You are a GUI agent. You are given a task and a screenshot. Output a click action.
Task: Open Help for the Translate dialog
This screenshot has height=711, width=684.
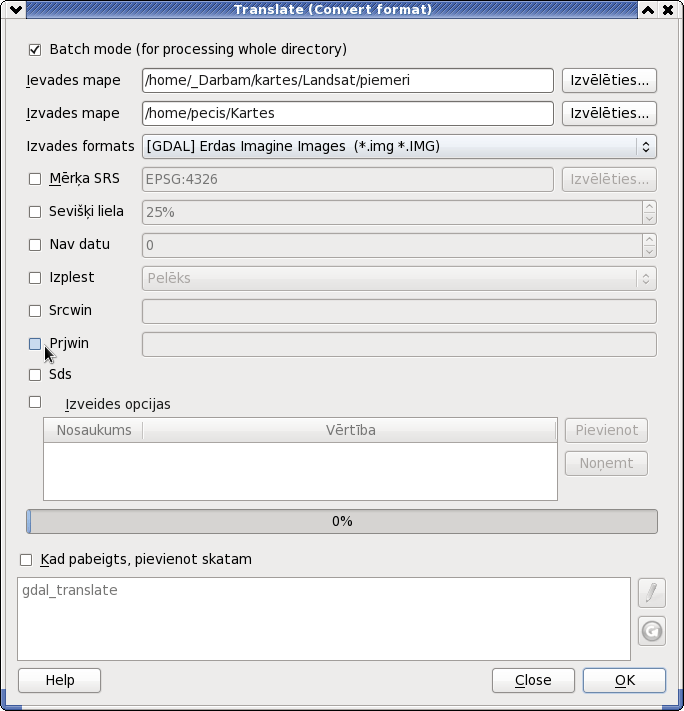[x=59, y=680]
